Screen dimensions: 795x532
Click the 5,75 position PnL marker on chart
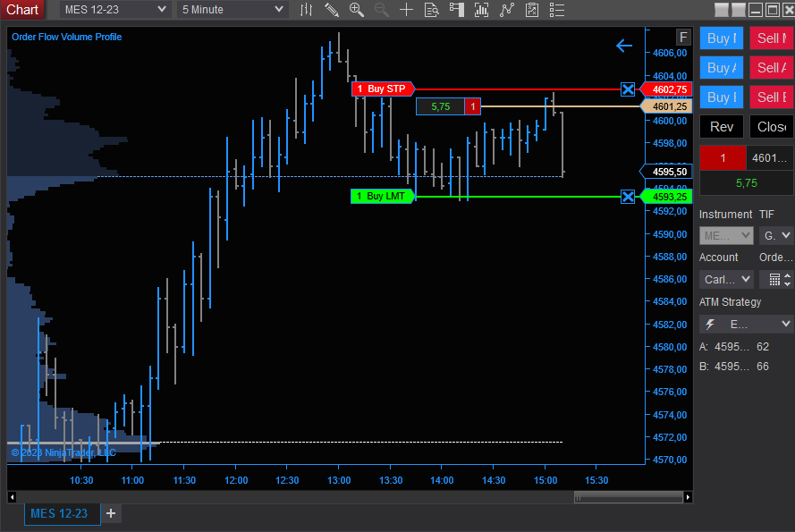coord(440,106)
